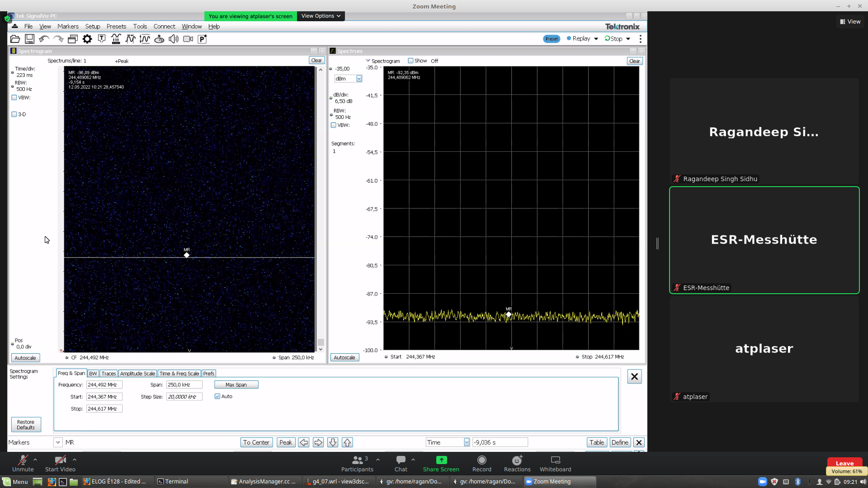Click the camera record toolbar icon

pyautogui.click(x=188, y=39)
